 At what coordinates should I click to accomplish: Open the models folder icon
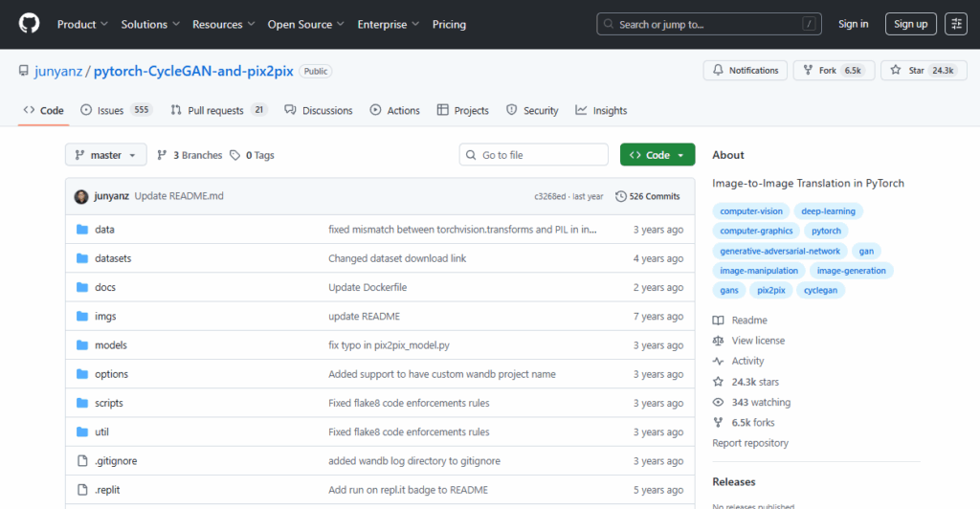tap(82, 344)
